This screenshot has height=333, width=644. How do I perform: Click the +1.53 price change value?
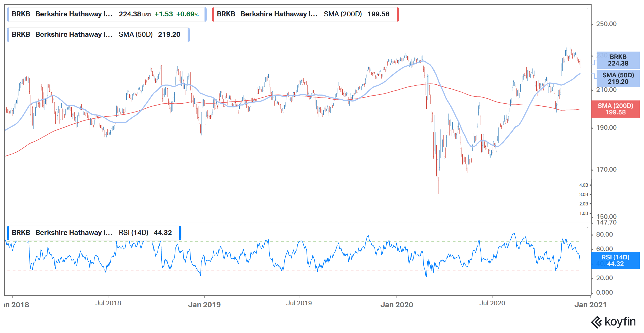click(164, 14)
